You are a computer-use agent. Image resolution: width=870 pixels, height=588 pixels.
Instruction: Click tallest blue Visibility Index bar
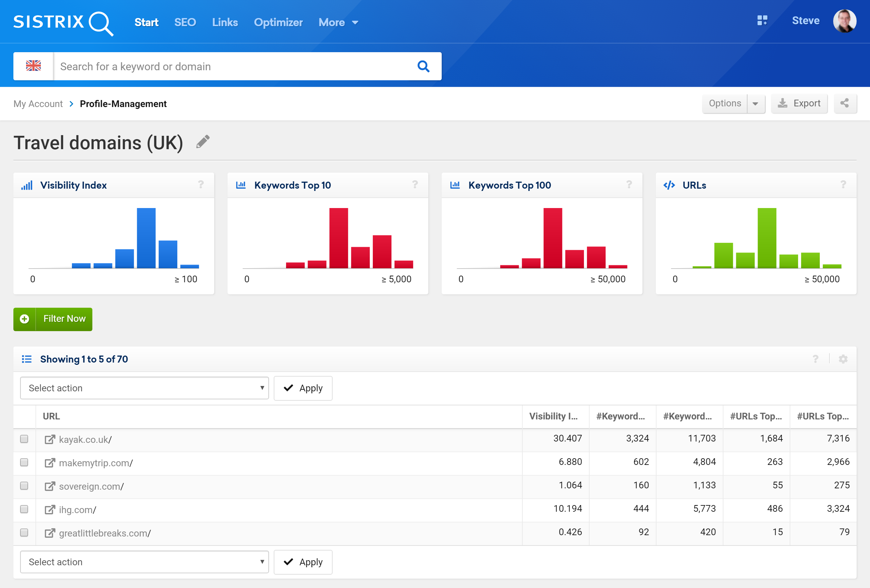click(x=146, y=238)
